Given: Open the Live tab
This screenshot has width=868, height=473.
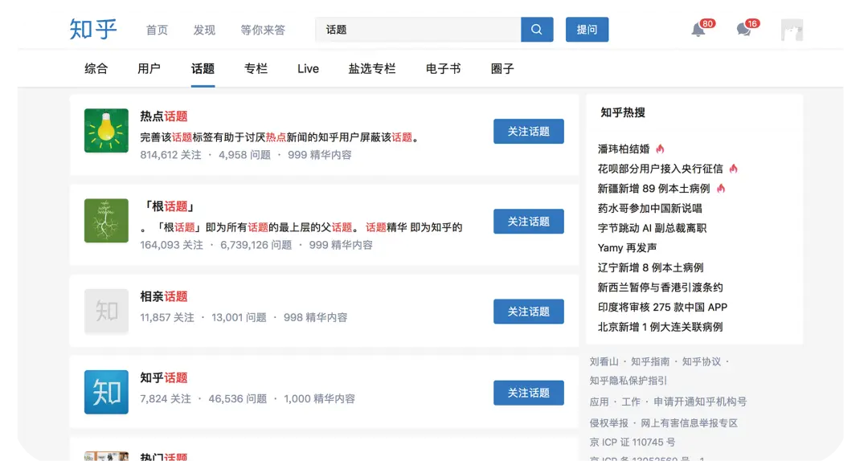Looking at the screenshot, I should coord(308,69).
